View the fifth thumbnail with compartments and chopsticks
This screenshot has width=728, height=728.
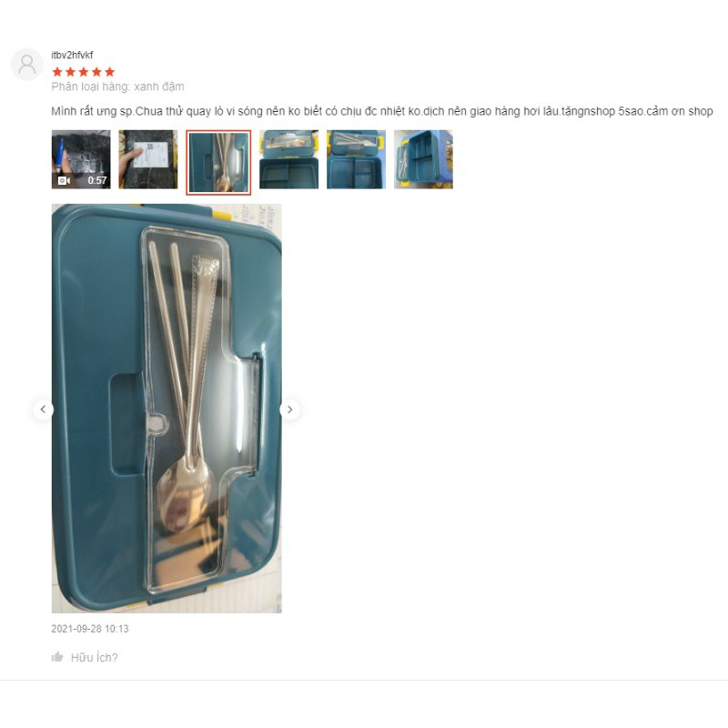pyautogui.click(x=356, y=159)
